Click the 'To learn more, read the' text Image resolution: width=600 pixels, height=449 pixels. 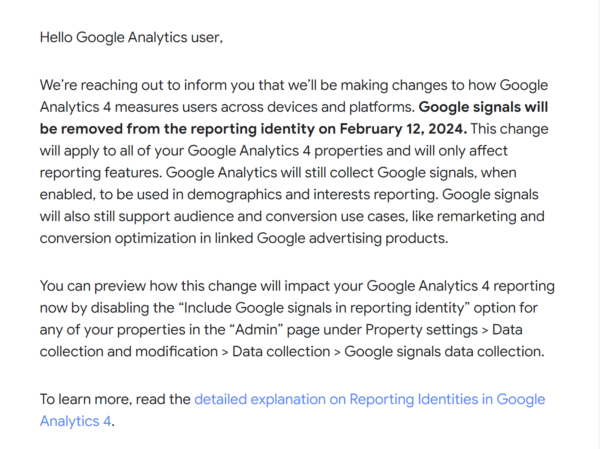[115, 399]
